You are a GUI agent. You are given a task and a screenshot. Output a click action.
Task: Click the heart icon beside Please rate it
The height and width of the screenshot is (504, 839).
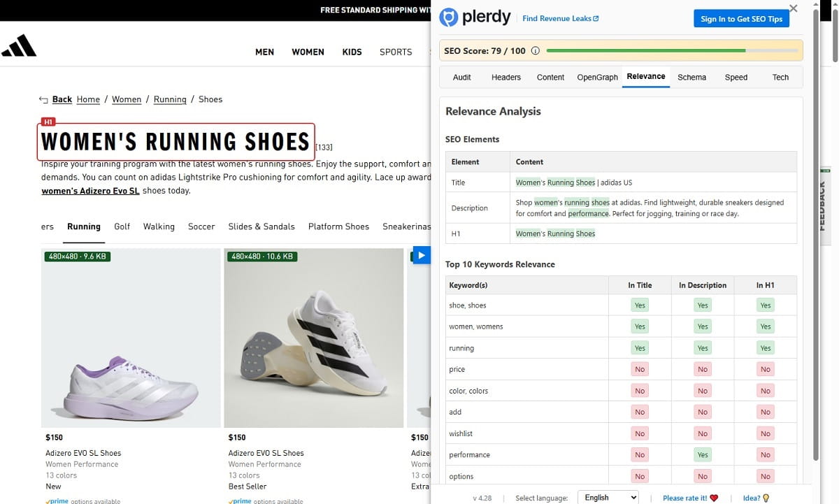click(x=714, y=498)
